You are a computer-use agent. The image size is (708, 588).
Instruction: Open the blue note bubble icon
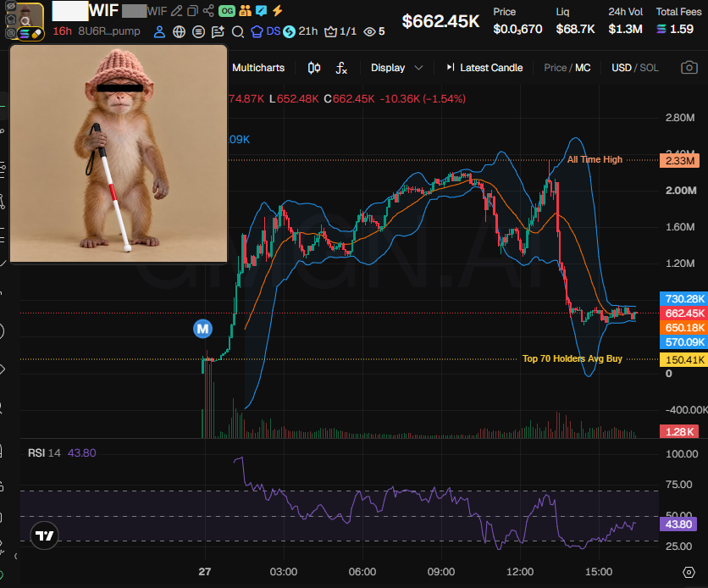click(x=261, y=11)
